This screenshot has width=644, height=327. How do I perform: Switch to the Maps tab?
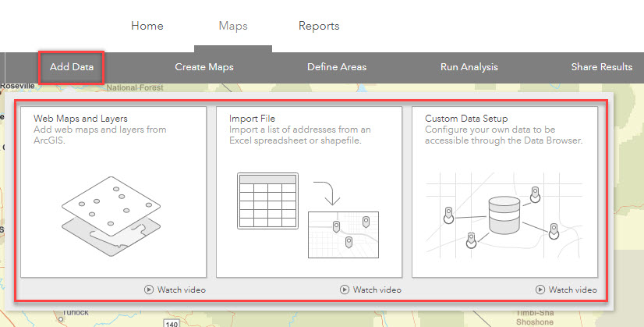click(x=233, y=26)
